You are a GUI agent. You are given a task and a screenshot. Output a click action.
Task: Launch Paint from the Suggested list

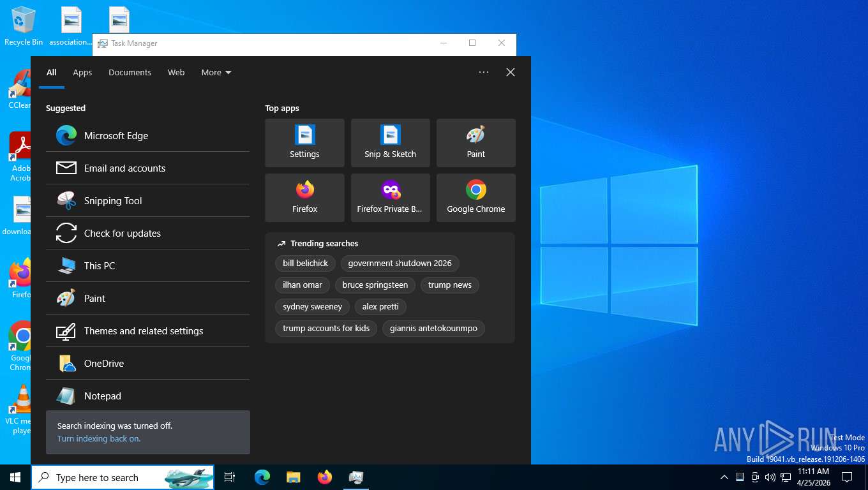(x=147, y=298)
